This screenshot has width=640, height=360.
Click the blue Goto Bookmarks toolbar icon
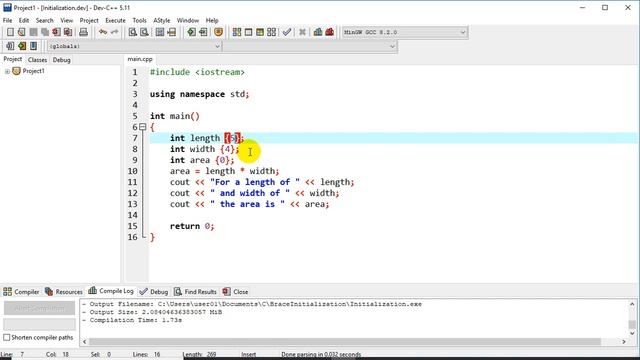point(33,46)
